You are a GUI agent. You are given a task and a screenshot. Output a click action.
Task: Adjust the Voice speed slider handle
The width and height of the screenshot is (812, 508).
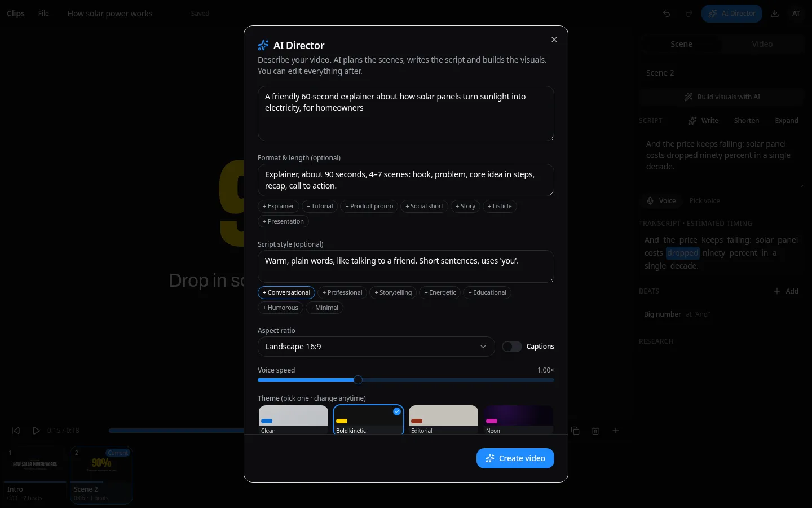(x=358, y=380)
